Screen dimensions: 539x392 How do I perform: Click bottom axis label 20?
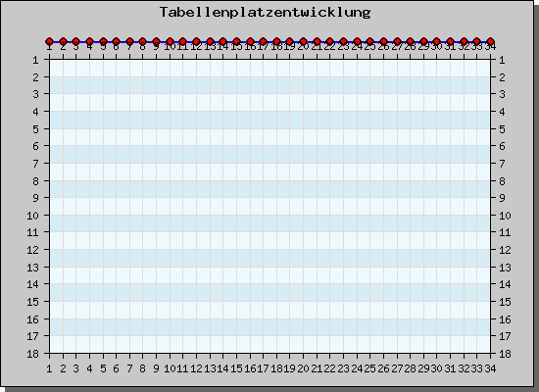tap(303, 368)
